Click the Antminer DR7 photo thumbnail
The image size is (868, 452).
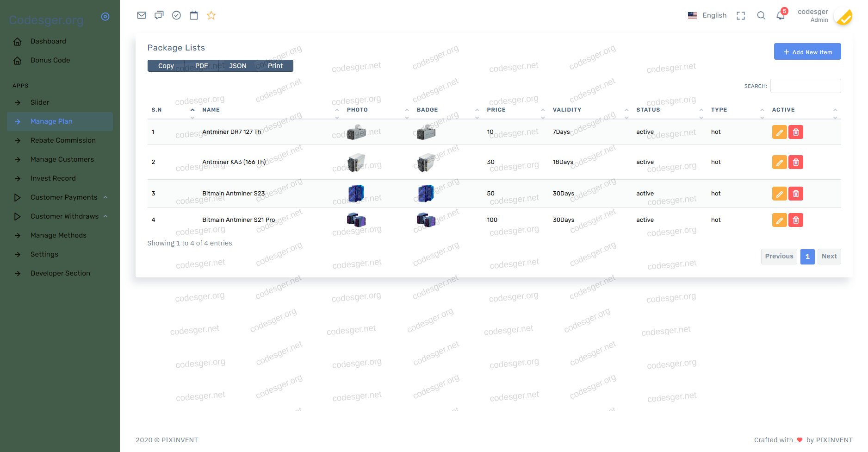356,132
